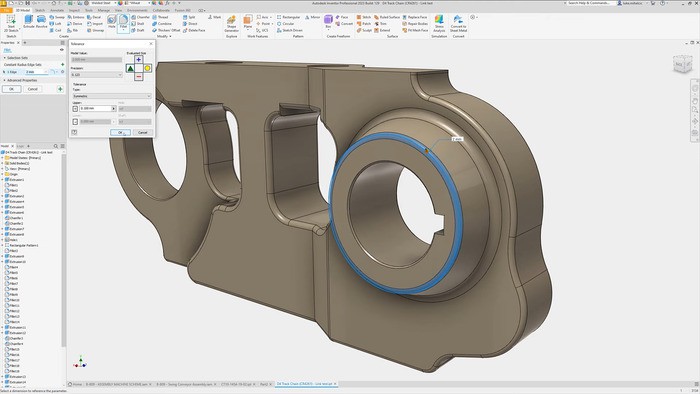This screenshot has height=394, width=700.
Task: Select the Revolve tool
Action: [41, 21]
